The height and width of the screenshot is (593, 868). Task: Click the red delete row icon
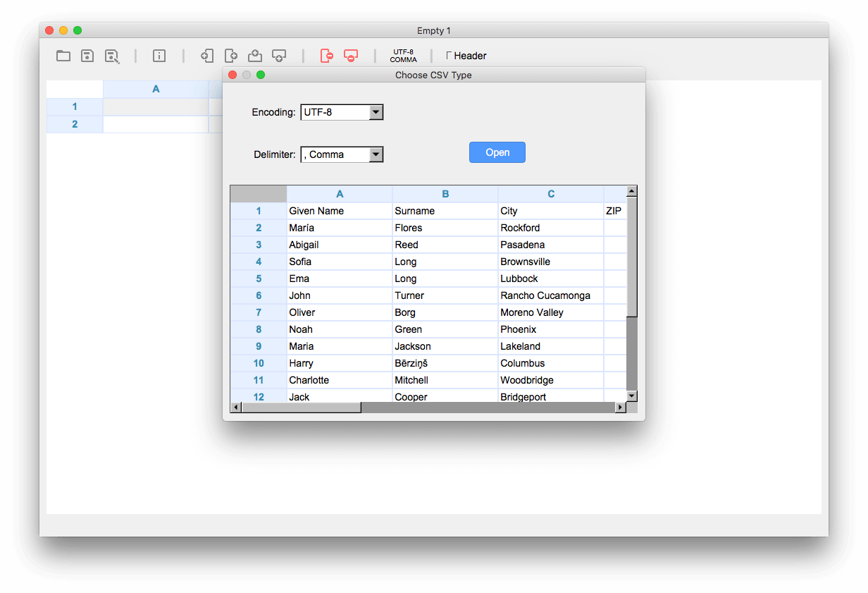tap(351, 56)
